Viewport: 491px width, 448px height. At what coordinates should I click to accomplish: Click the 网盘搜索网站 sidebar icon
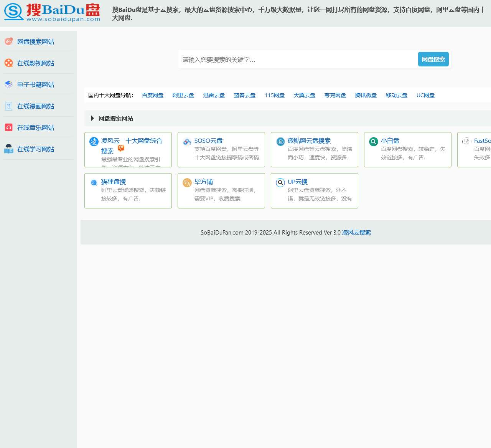tap(8, 41)
